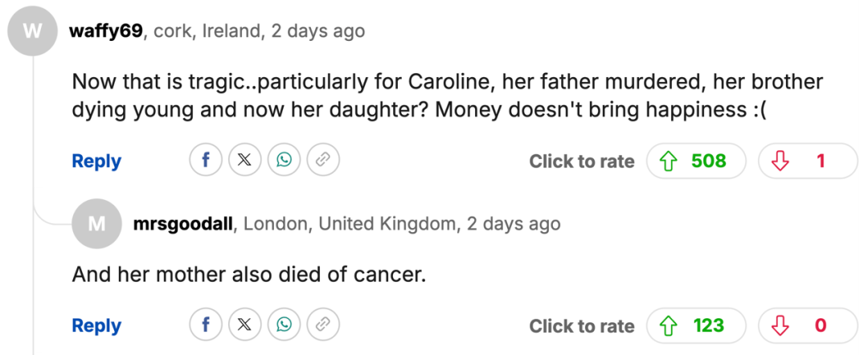Click the "Click to rate" label on mrsgoodall's reply

(x=581, y=326)
